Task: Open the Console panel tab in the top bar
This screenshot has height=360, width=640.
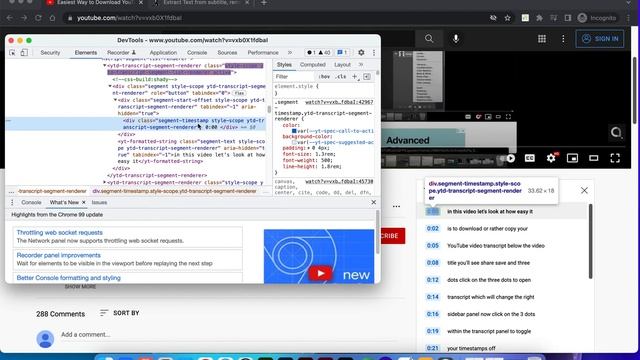Action: (x=197, y=53)
